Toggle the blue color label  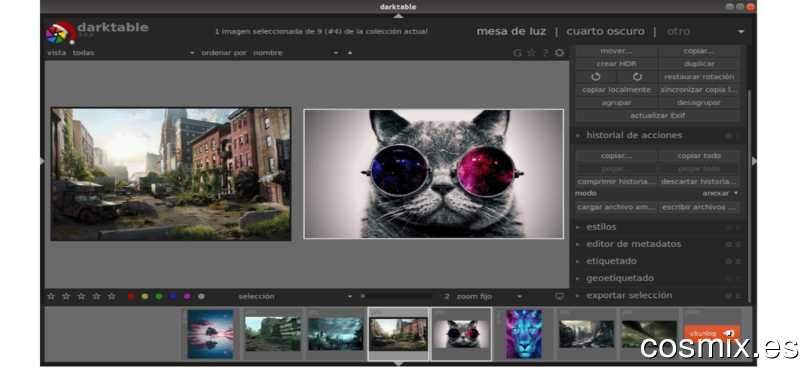click(x=173, y=297)
